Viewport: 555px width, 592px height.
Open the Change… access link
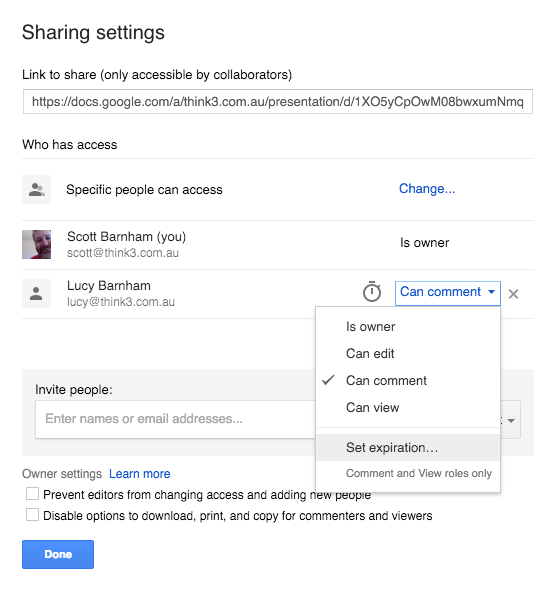(x=427, y=188)
